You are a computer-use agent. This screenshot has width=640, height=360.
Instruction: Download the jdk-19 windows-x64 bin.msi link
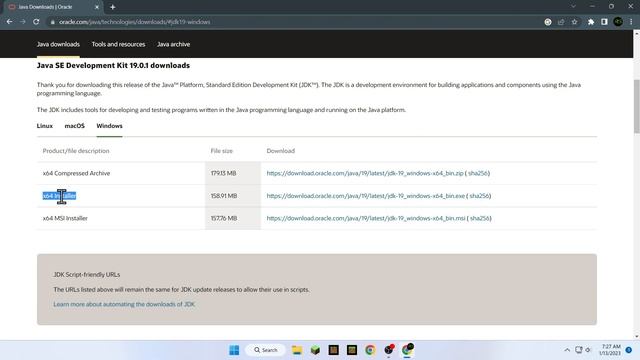tap(366, 218)
